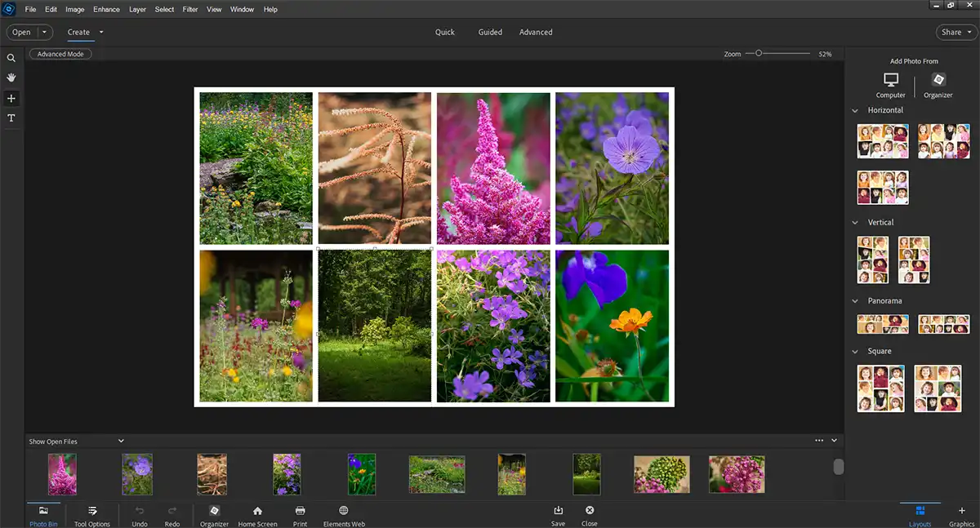Print the current collage
980x528 pixels.
click(300, 516)
